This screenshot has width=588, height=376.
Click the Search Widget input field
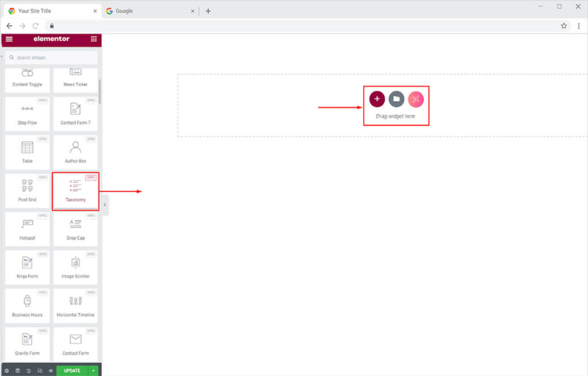52,58
